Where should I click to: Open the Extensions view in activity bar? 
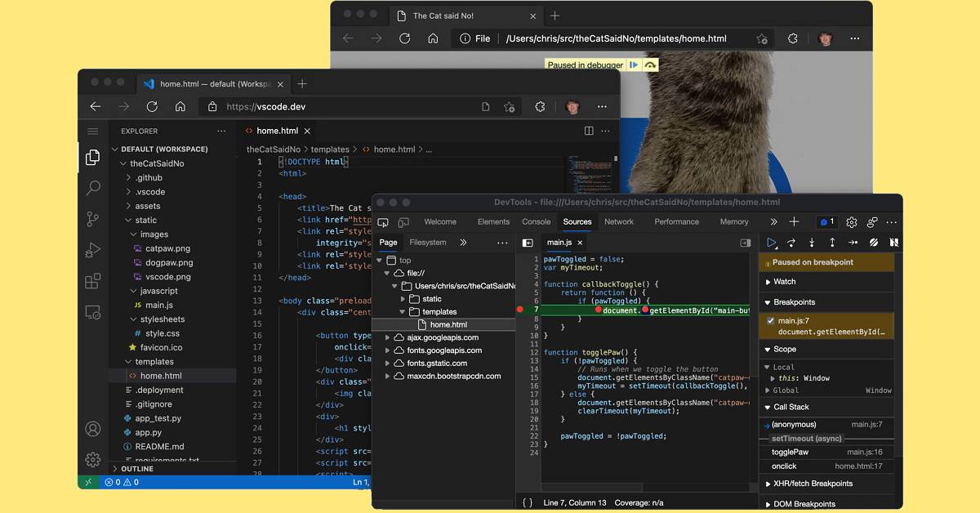[93, 282]
